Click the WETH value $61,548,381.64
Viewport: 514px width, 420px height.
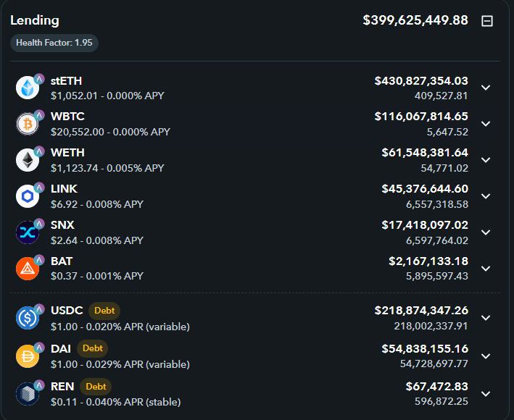click(x=425, y=153)
